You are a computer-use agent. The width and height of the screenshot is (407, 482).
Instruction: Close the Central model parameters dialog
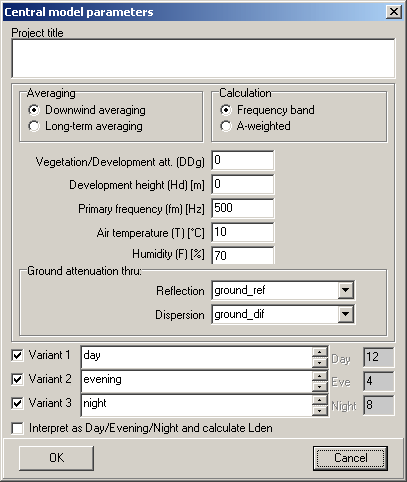click(394, 12)
